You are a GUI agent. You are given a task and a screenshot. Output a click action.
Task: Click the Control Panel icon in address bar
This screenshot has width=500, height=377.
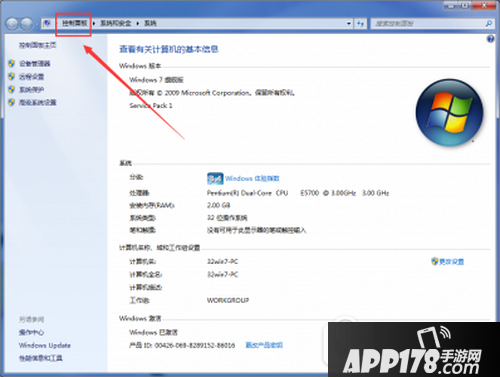tap(47, 23)
